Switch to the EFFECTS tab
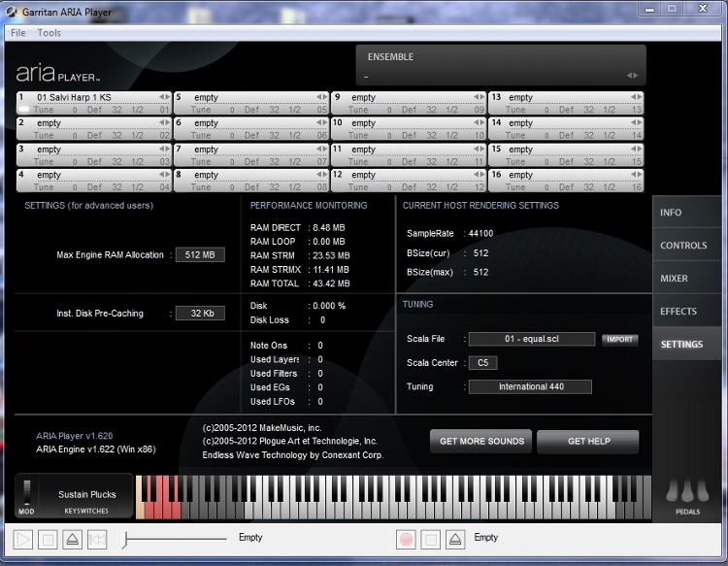The height and width of the screenshot is (566, 728). tap(686, 311)
